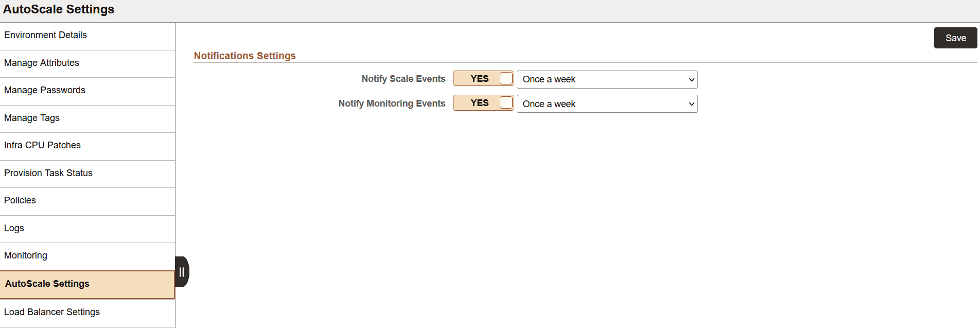The width and height of the screenshot is (980, 328).
Task: Open the Environment Details section
Action: pos(45,35)
